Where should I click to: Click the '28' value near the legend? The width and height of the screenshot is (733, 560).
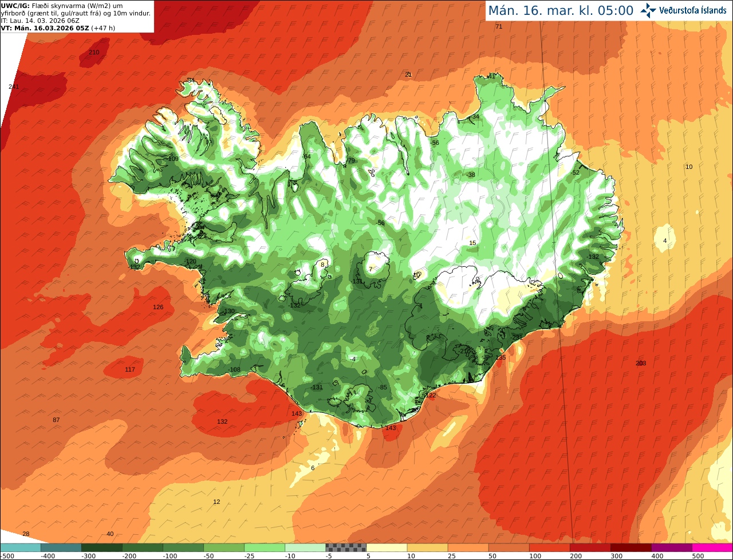26,534
